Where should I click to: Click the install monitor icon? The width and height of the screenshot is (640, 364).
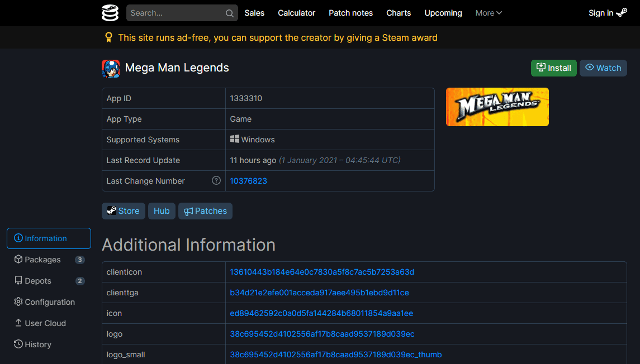[541, 67]
